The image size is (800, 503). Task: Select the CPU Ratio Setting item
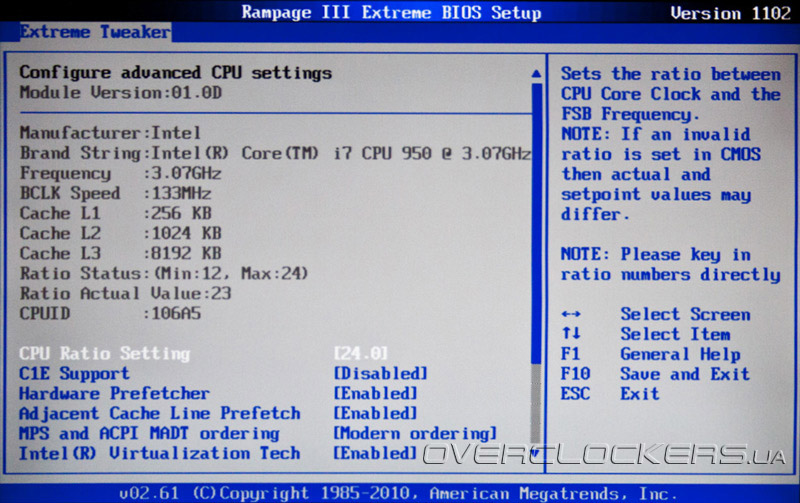[x=105, y=354]
